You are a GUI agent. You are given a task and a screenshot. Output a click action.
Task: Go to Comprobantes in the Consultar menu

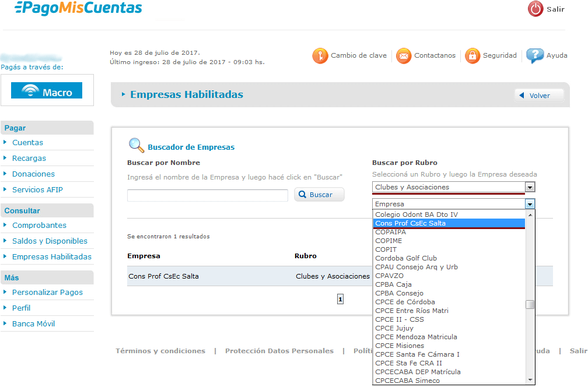(39, 225)
